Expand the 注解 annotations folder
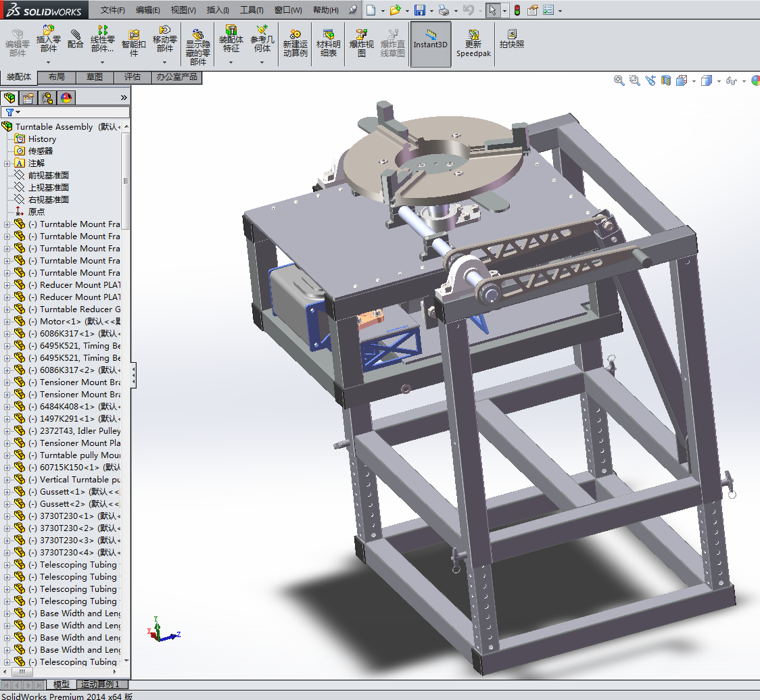The image size is (760, 700). 7,164
